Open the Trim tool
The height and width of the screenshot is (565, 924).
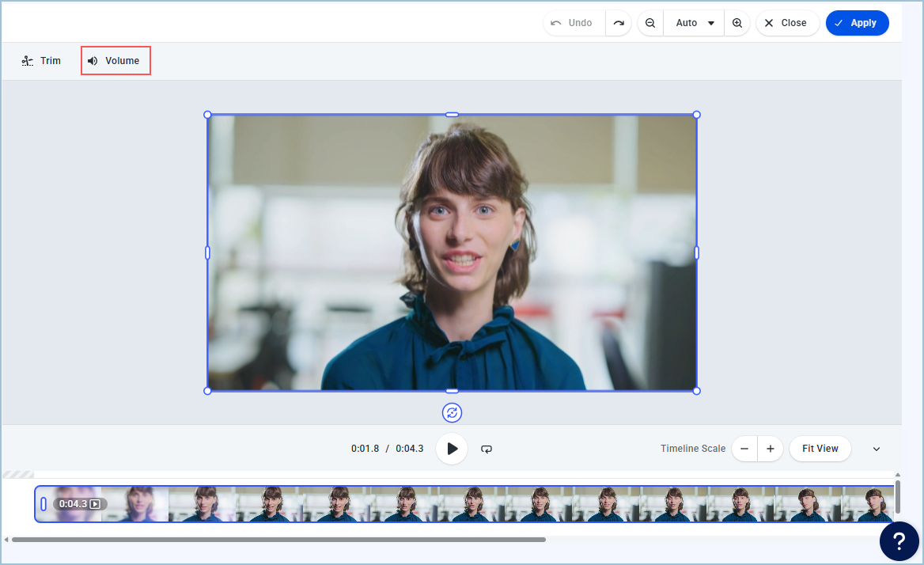41,61
